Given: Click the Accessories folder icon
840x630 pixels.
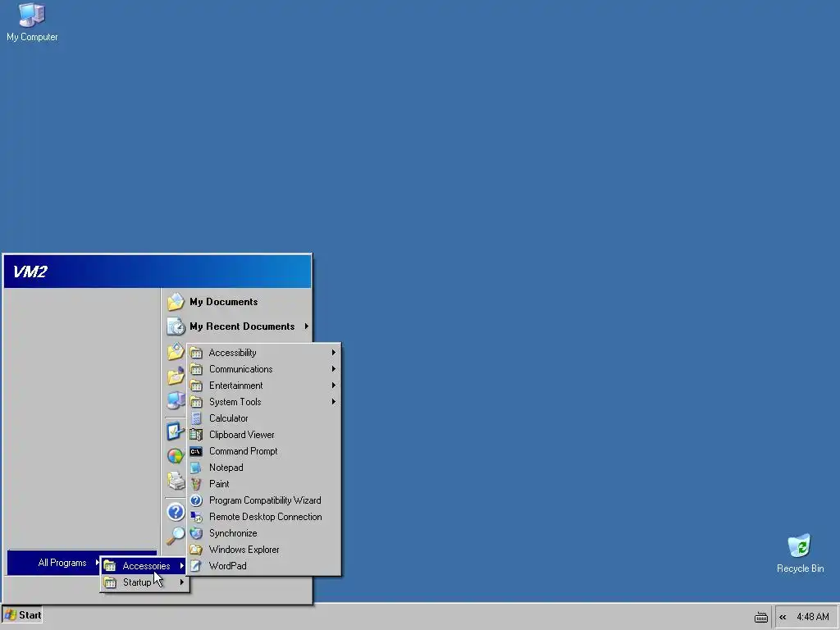Looking at the screenshot, I should 110,566.
